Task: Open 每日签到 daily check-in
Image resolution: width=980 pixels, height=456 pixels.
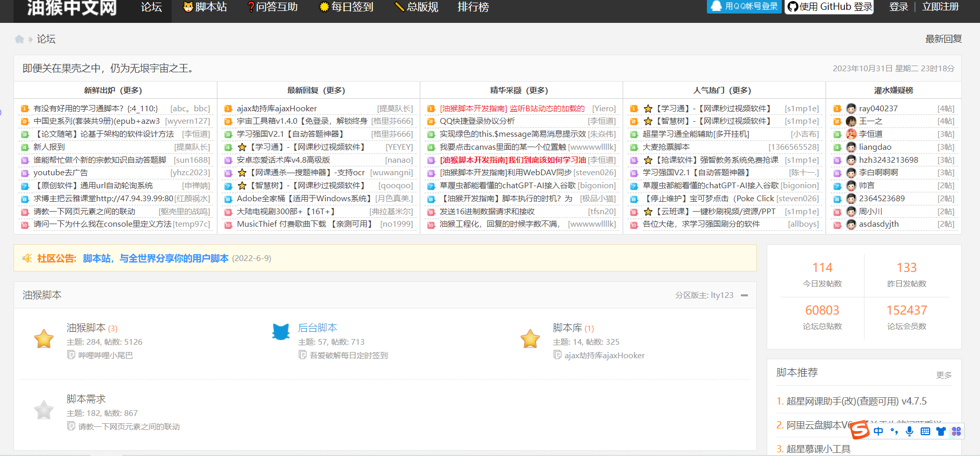Action: click(346, 7)
